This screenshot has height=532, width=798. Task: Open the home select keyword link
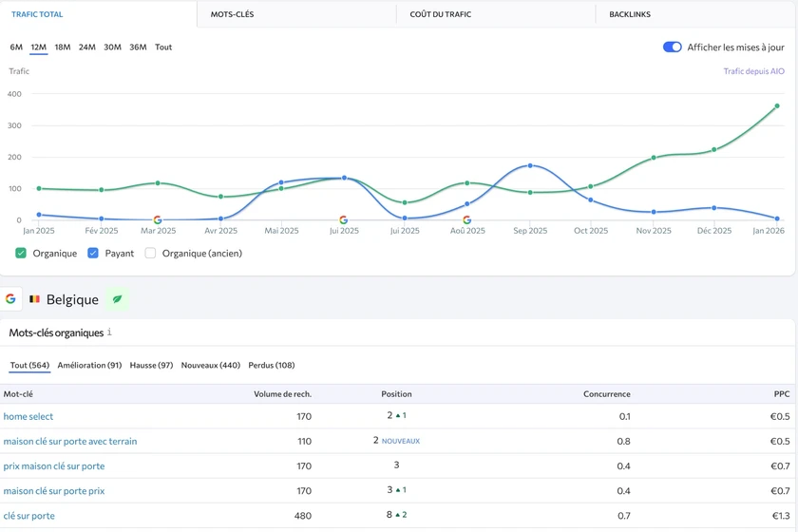(28, 416)
